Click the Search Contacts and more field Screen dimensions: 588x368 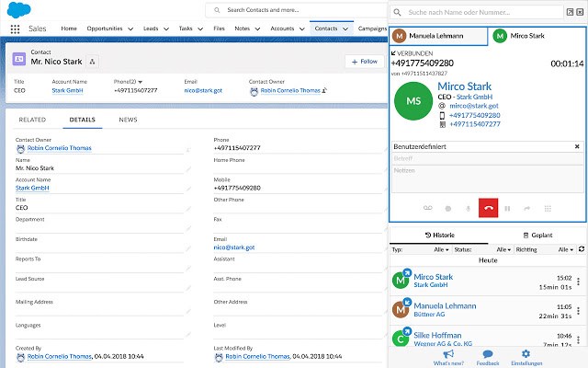click(x=296, y=10)
